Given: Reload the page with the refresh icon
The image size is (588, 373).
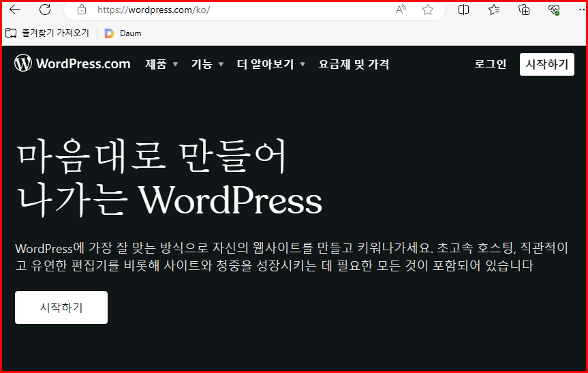Looking at the screenshot, I should (45, 10).
